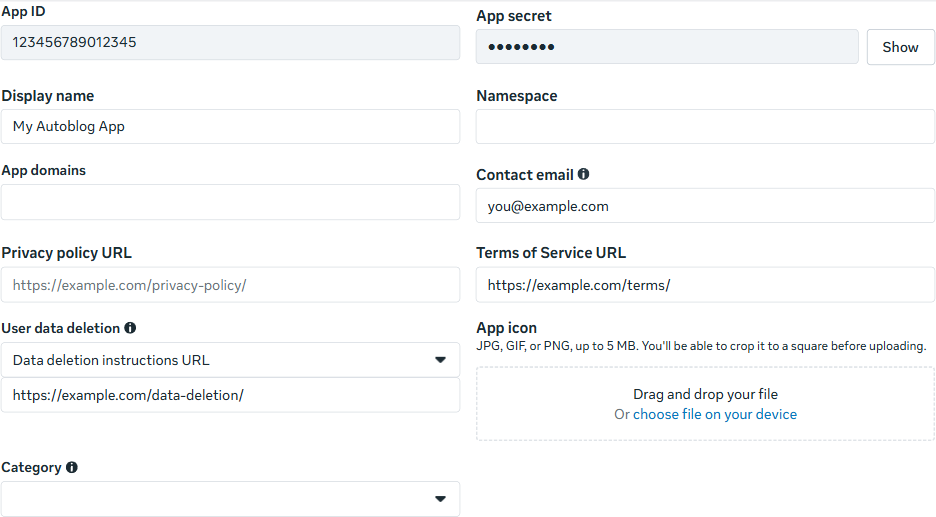Click the Terms of Service URL label
Image resolution: width=936 pixels, height=517 pixels.
coord(551,253)
